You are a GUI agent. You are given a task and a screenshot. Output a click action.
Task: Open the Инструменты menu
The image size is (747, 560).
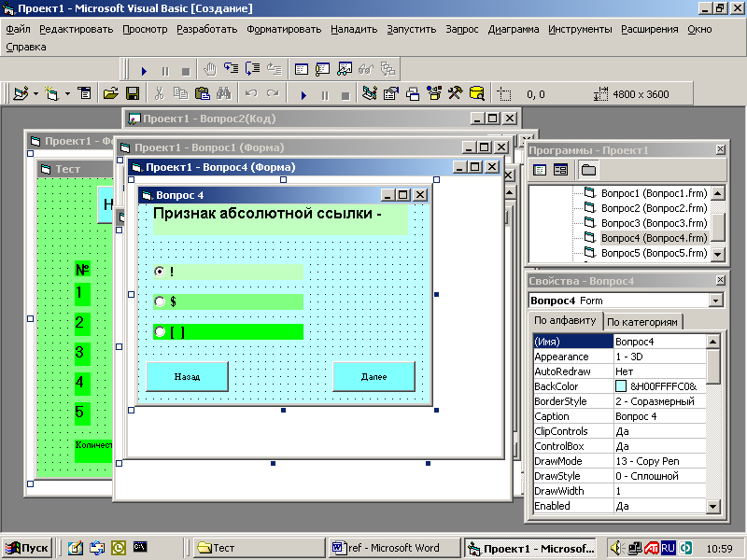[580, 29]
